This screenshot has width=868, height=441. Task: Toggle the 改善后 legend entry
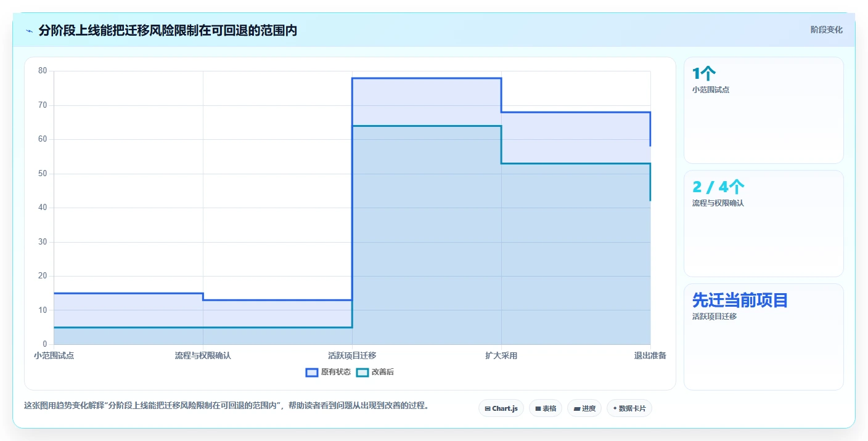(375, 372)
